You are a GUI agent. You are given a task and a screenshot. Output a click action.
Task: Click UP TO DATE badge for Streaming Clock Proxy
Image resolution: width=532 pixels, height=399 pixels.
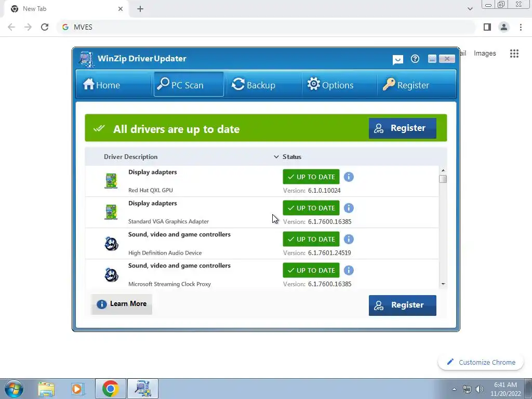(x=311, y=270)
